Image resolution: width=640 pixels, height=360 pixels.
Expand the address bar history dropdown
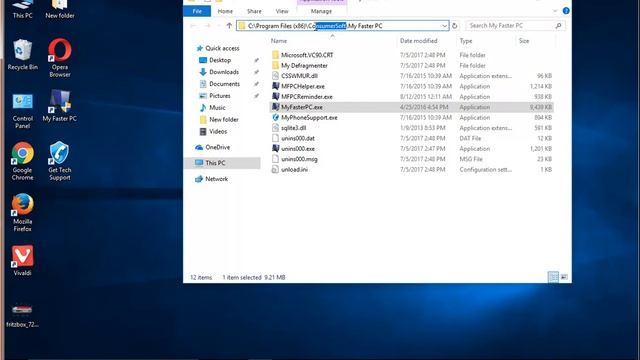444,26
